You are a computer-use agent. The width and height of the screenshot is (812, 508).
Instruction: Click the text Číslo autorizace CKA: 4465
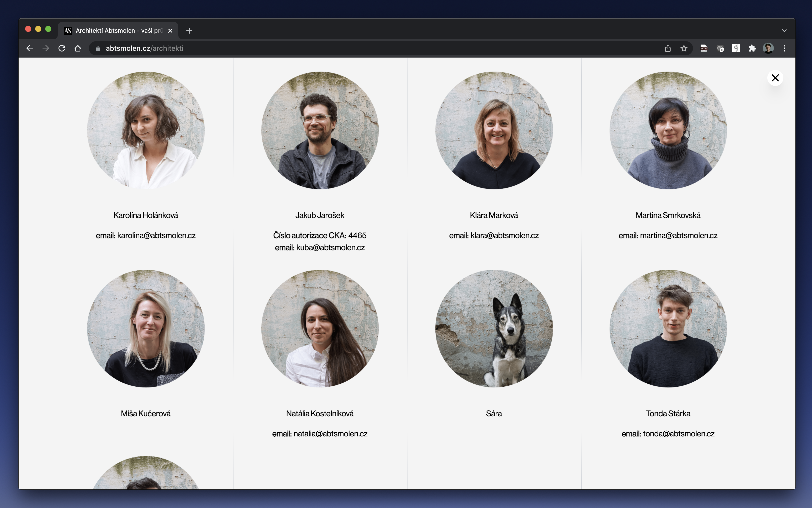[320, 235]
